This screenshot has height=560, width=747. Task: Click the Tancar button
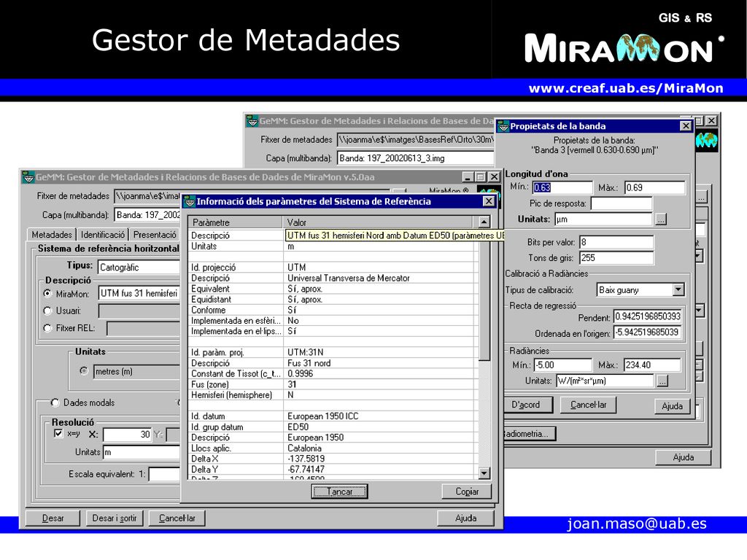[340, 491]
